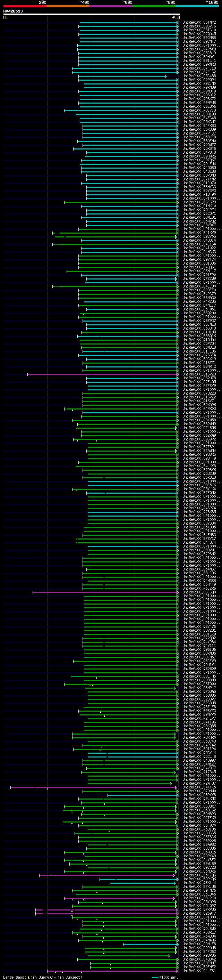Screen dimensions: 222x980
Task: Open hit UniRef100_B9GVJ6
Action: (199, 26)
